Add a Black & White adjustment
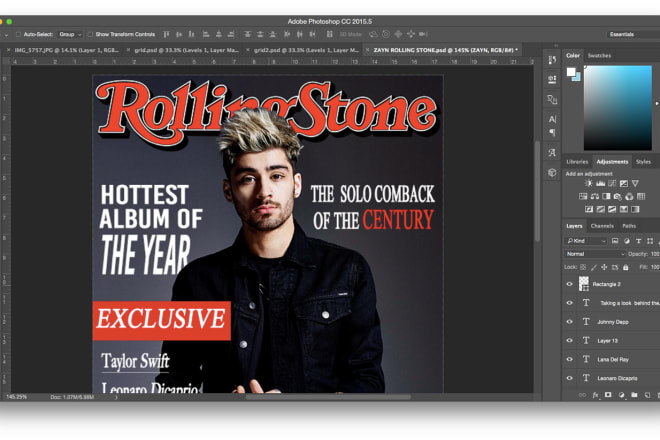 tap(606, 196)
